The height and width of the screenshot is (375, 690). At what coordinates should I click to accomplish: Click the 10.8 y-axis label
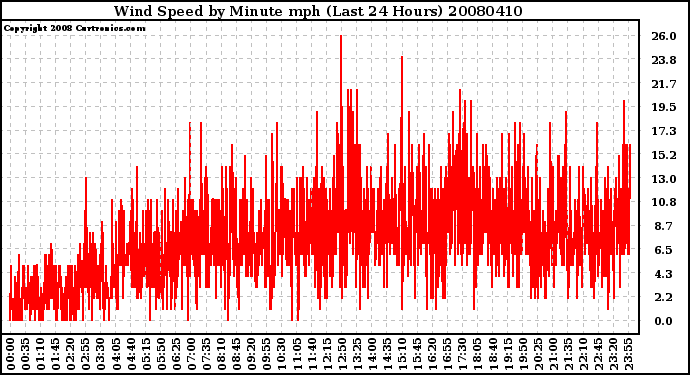664,202
